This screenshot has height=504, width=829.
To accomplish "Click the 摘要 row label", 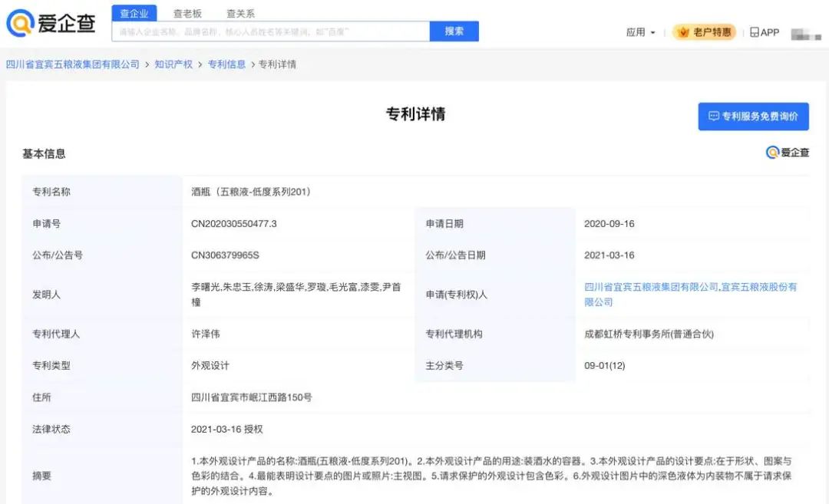I will tap(41, 476).
